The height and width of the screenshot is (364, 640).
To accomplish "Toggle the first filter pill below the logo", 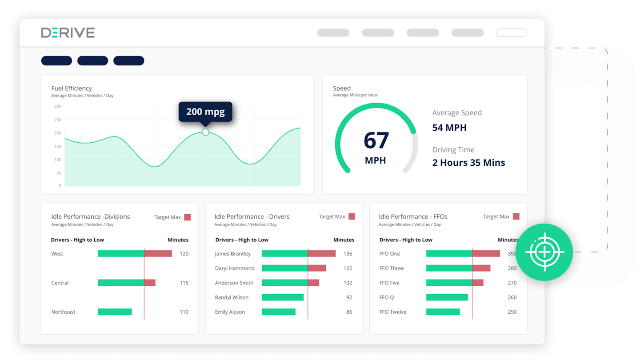I will coord(56,60).
